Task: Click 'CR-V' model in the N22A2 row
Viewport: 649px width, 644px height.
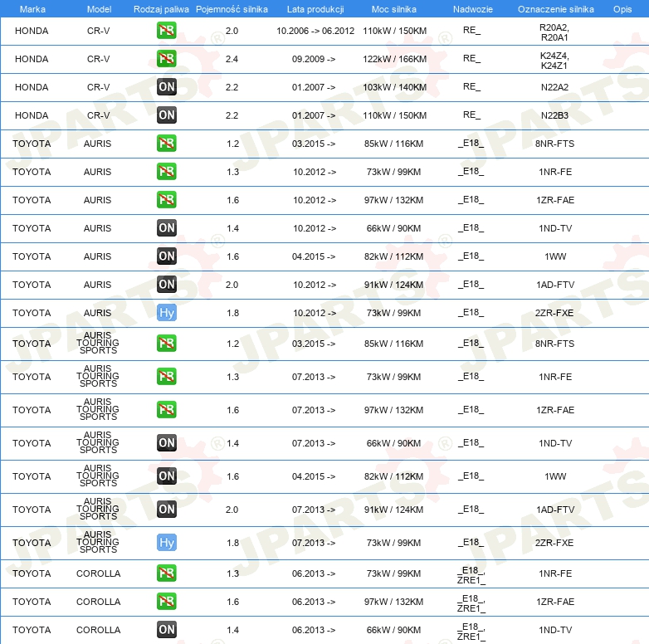Action: pyautogui.click(x=98, y=87)
